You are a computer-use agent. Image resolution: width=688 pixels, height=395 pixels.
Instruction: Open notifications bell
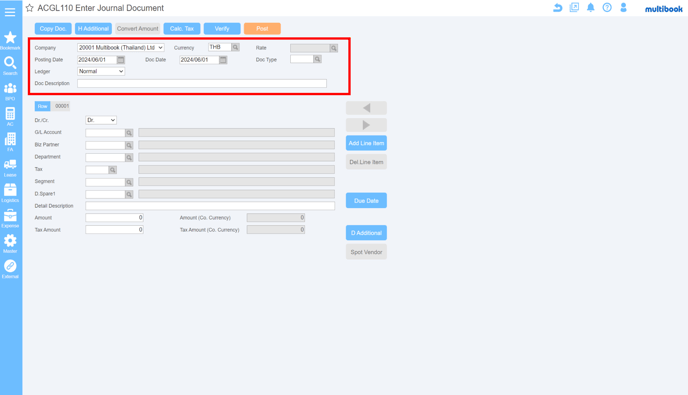click(591, 7)
